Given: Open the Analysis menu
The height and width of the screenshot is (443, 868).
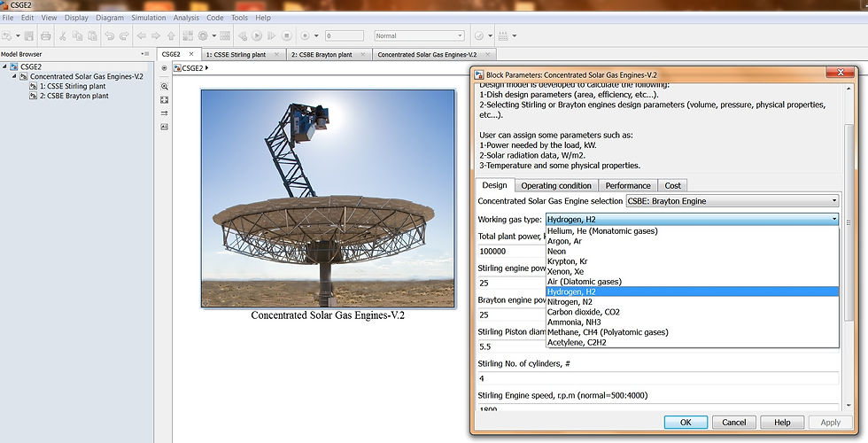Looking at the screenshot, I should point(186,18).
